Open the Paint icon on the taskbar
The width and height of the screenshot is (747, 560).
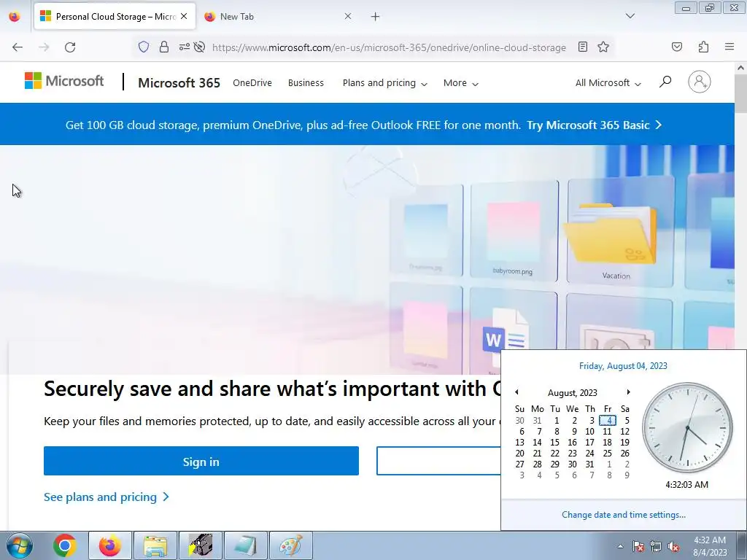291,545
